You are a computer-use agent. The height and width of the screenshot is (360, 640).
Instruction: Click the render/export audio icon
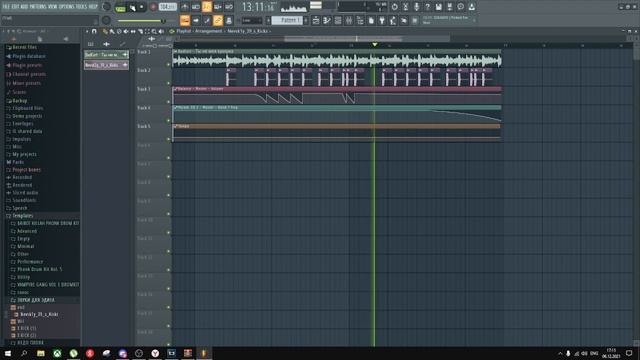click(x=449, y=7)
